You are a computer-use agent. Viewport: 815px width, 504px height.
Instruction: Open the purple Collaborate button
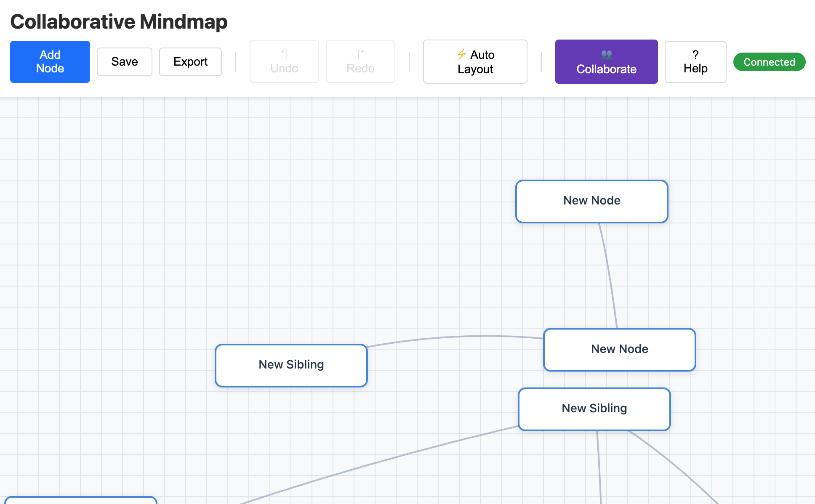(607, 62)
